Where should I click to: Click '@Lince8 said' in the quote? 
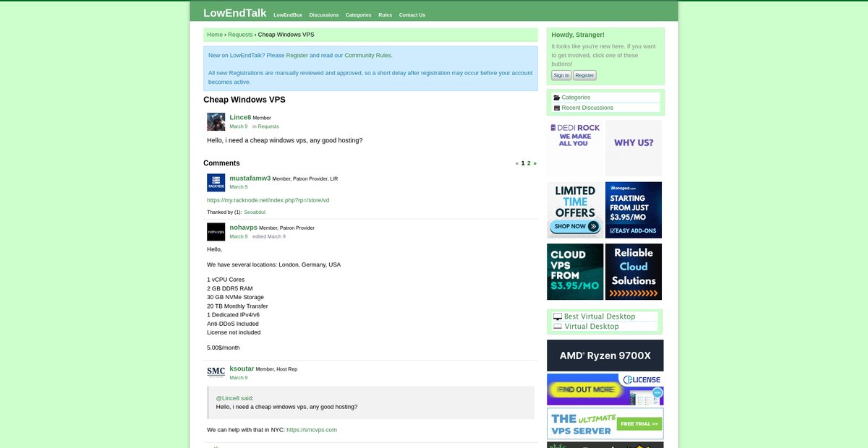(234, 398)
